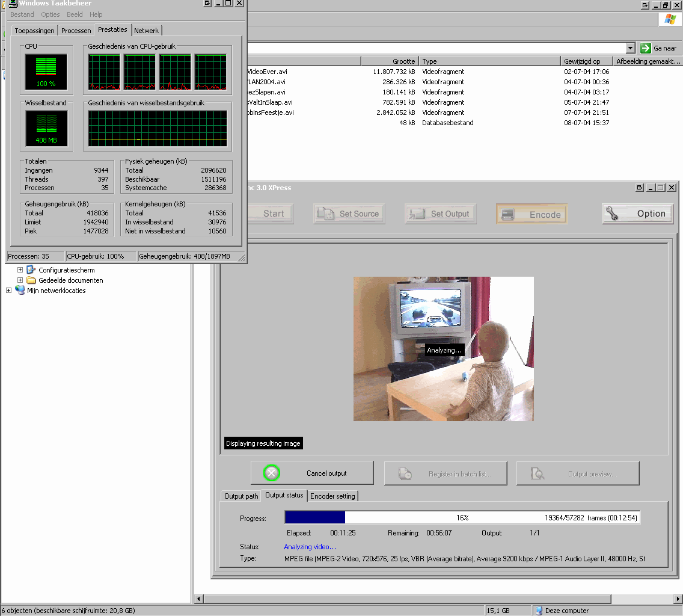Click the Register in batch list icon
The image size is (683, 616).
[x=405, y=473]
